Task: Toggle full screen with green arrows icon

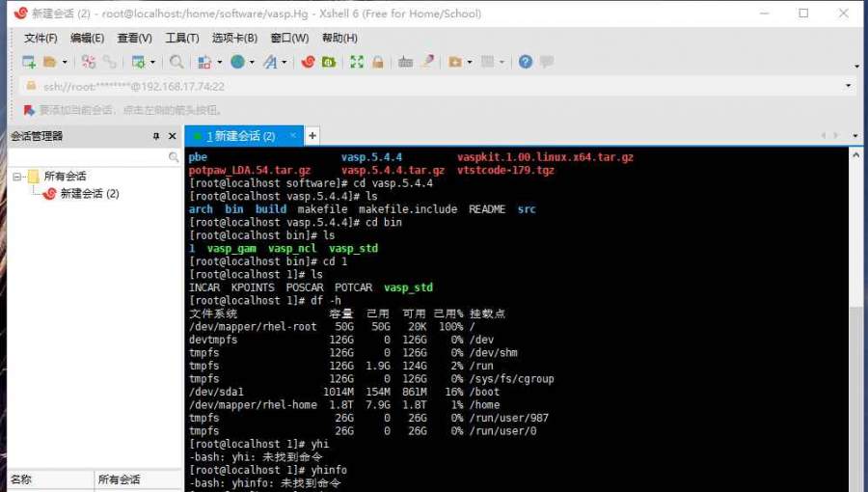Action: (x=357, y=62)
